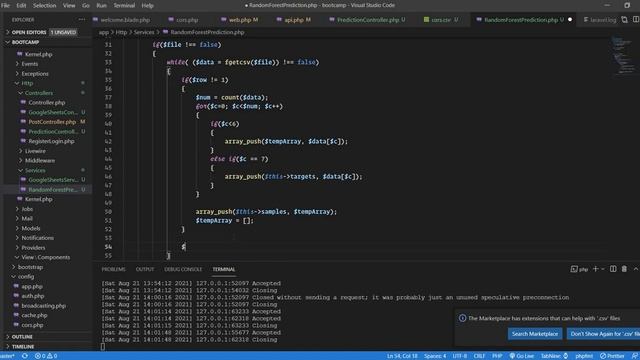Click the code minimap preview
640x360 pixels.
coord(622,55)
